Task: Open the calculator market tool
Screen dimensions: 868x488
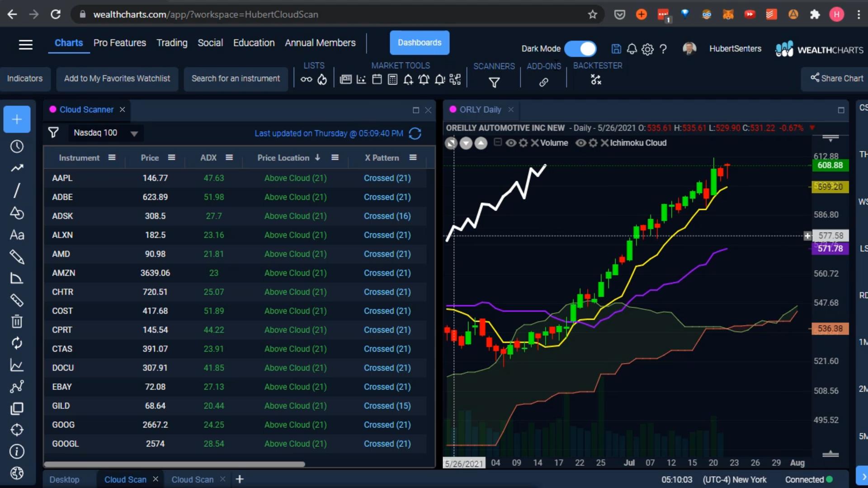Action: coord(392,80)
